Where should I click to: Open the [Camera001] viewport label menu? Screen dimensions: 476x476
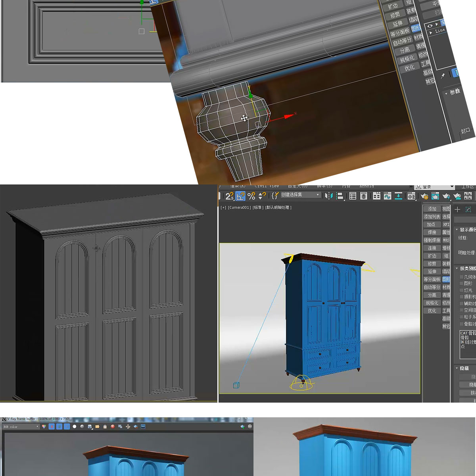point(239,207)
